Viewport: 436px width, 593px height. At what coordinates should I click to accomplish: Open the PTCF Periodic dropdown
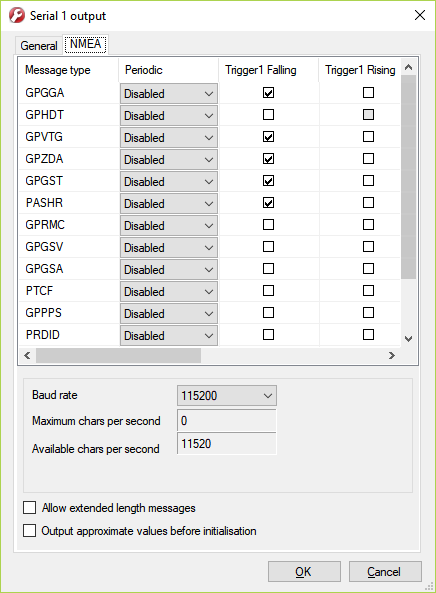[x=169, y=291]
